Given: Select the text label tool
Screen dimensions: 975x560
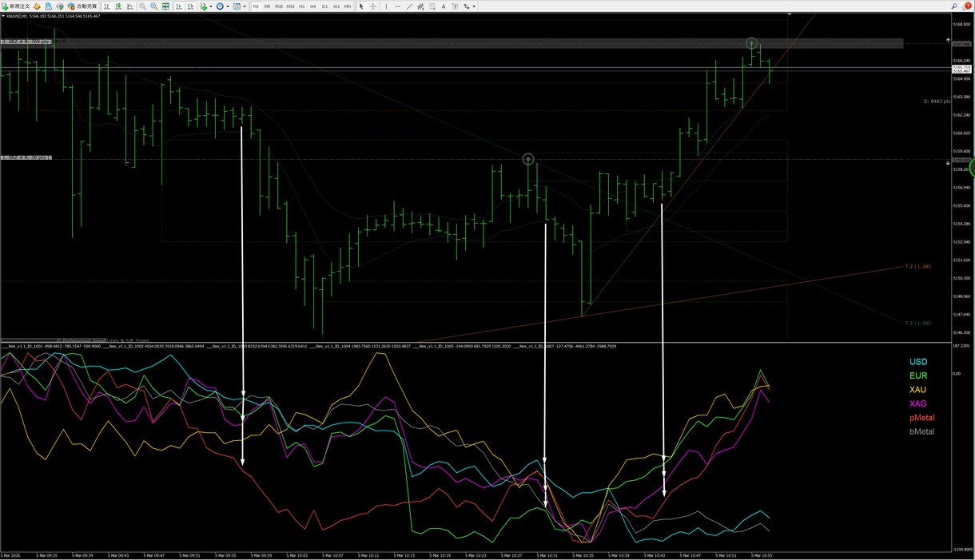Looking at the screenshot, I should 456,6.
